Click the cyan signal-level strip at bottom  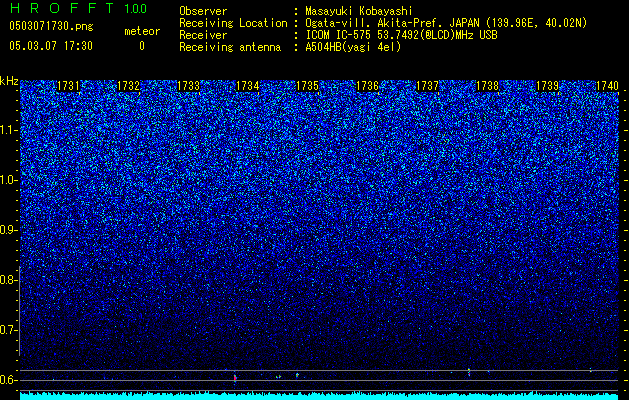pyautogui.click(x=321, y=396)
